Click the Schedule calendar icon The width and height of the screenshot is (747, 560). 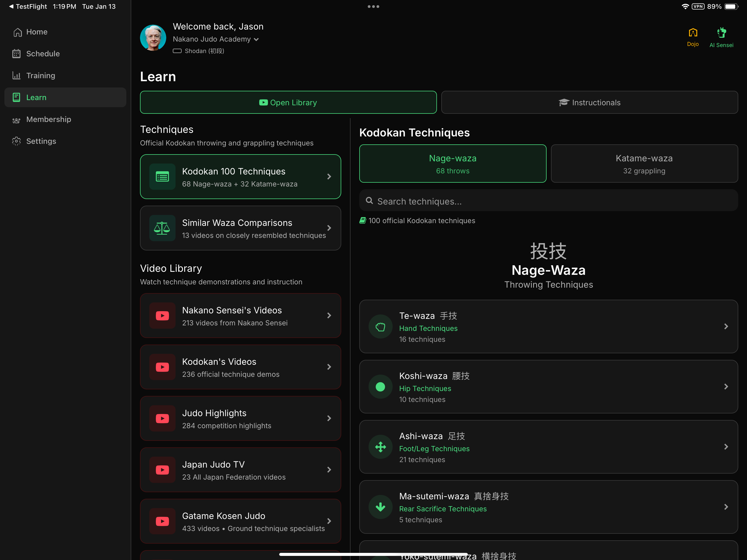(x=17, y=54)
